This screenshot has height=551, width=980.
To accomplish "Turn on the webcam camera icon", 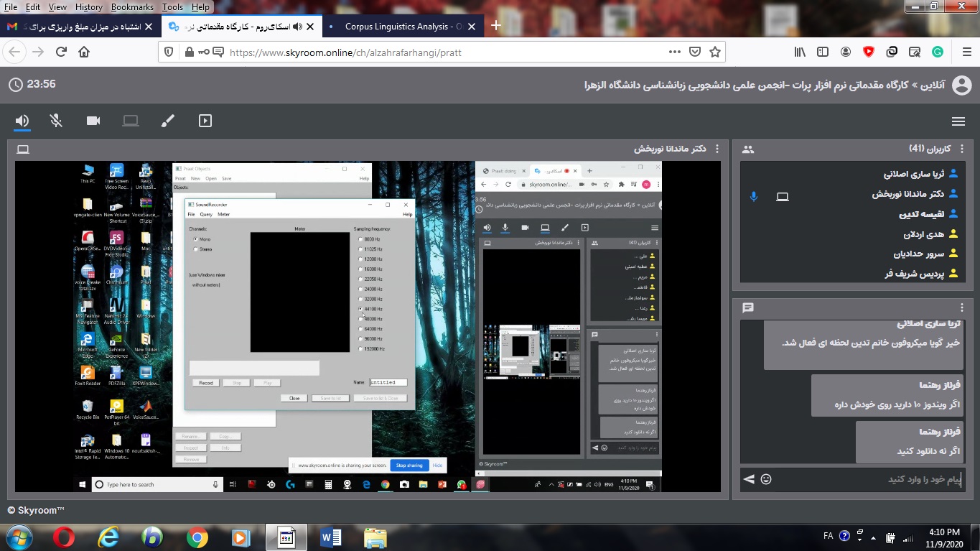I will tap(93, 121).
